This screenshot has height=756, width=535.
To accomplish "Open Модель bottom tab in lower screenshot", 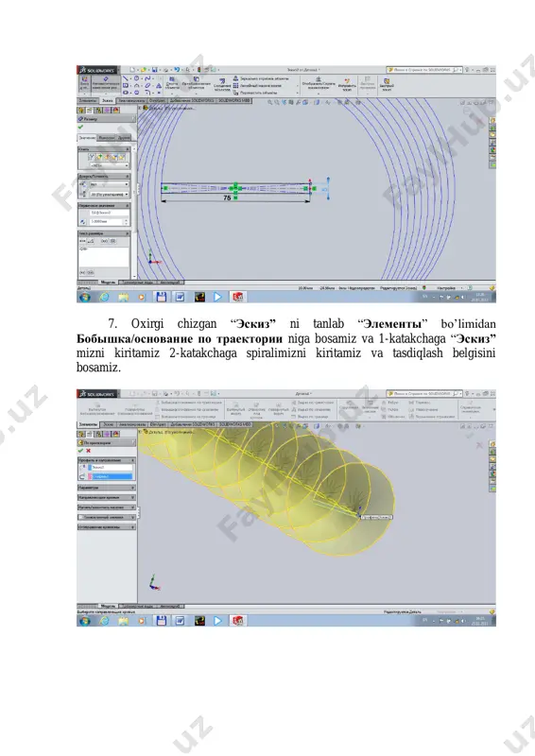I will pos(108,606).
